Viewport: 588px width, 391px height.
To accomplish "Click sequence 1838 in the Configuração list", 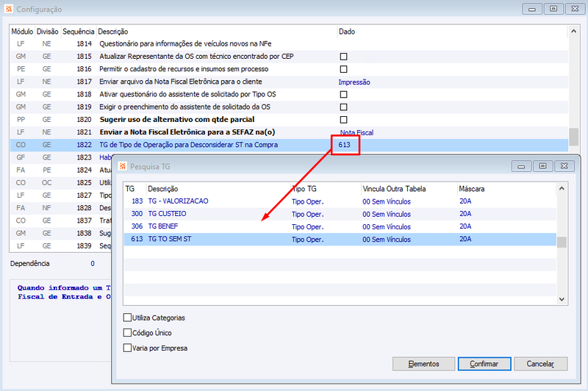I will (x=84, y=233).
